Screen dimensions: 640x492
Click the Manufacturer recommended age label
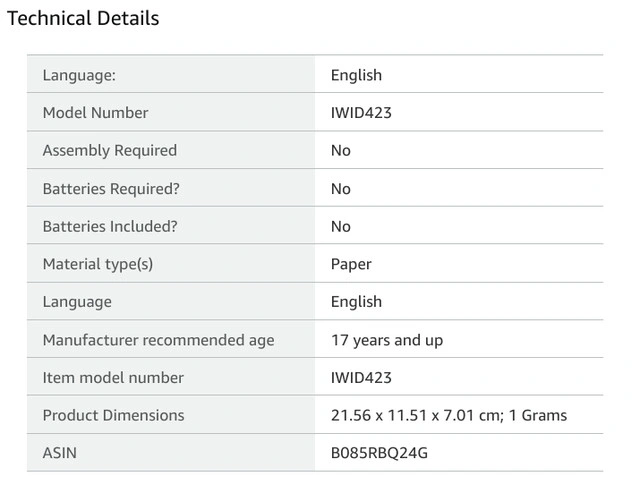tap(158, 340)
